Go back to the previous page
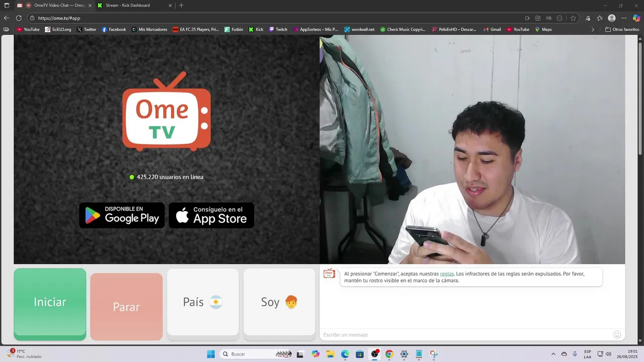The image size is (644, 362). pyautogui.click(x=7, y=18)
